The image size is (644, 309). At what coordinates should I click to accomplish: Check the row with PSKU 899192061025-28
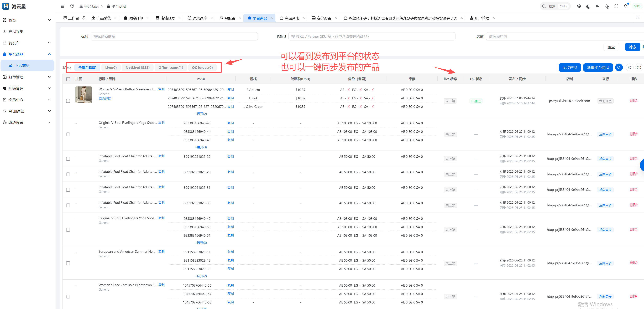(x=68, y=174)
